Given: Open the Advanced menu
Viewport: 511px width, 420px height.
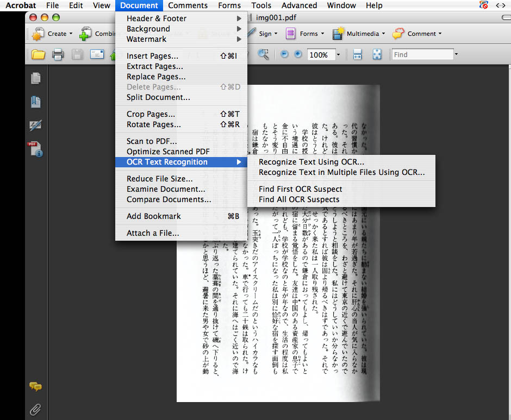Looking at the screenshot, I should coord(299,5).
